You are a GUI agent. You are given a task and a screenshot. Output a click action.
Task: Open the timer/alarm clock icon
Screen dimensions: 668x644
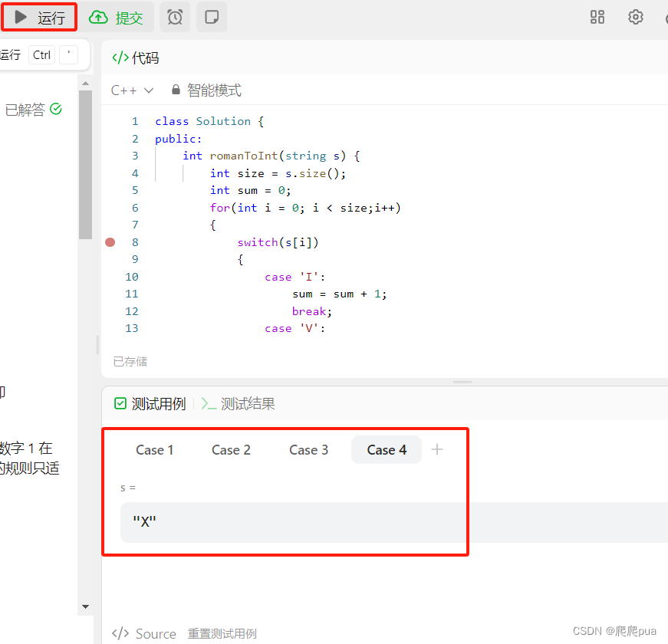(x=174, y=17)
